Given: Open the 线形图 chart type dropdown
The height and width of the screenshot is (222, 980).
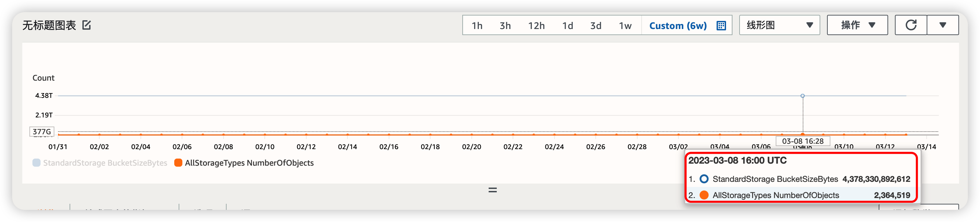Looking at the screenshot, I should click(779, 25).
